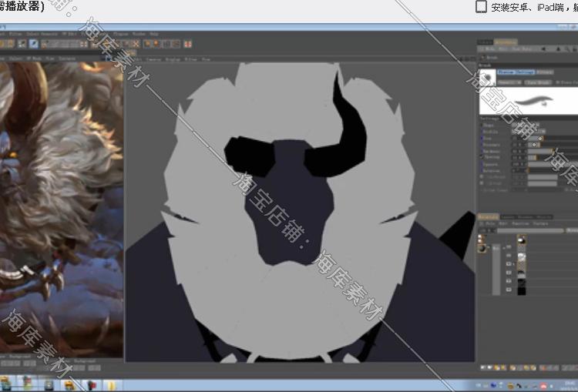Click the Hardness value input field
Viewport: 578px width, 392px height.
519,151
